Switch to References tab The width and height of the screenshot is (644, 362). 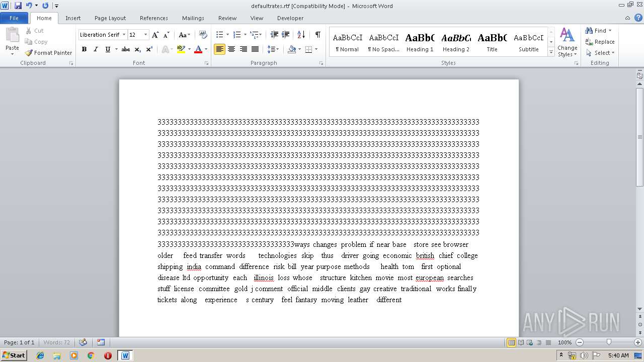(x=154, y=18)
